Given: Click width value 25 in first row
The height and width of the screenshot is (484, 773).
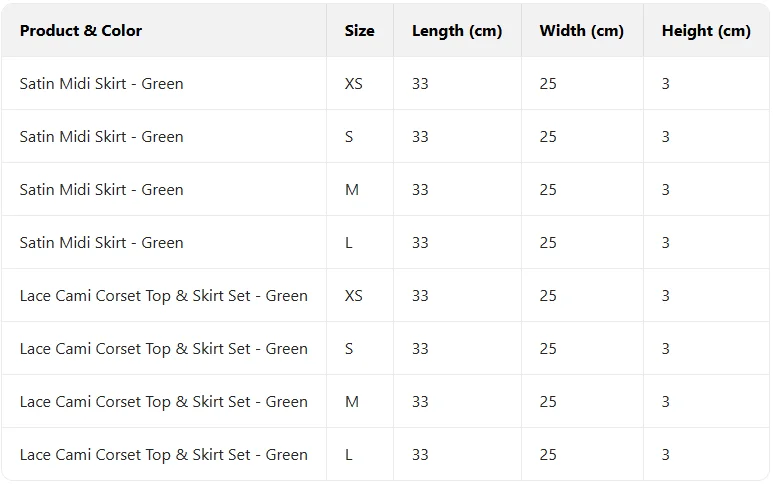Looking at the screenshot, I should [548, 84].
